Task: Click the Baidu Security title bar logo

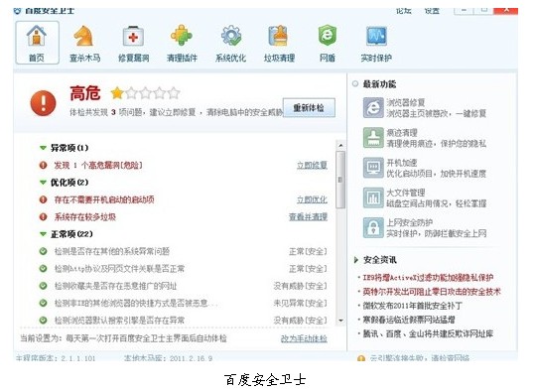Action: click(17, 11)
